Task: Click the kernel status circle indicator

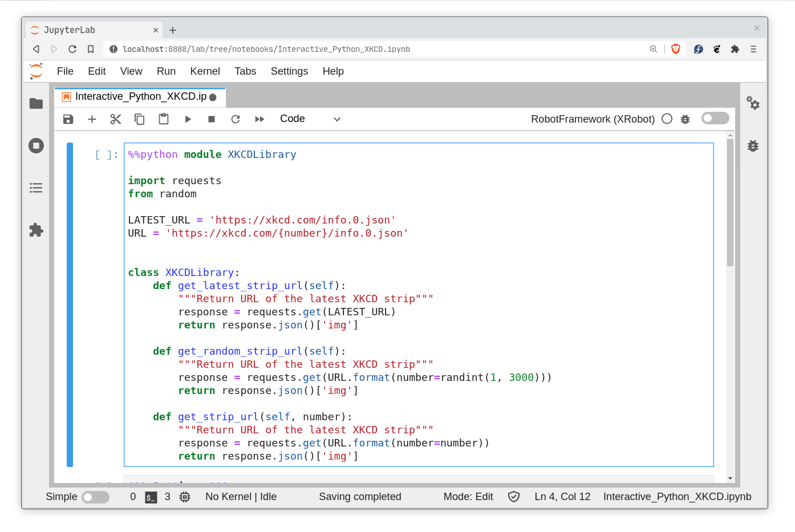Action: click(667, 119)
